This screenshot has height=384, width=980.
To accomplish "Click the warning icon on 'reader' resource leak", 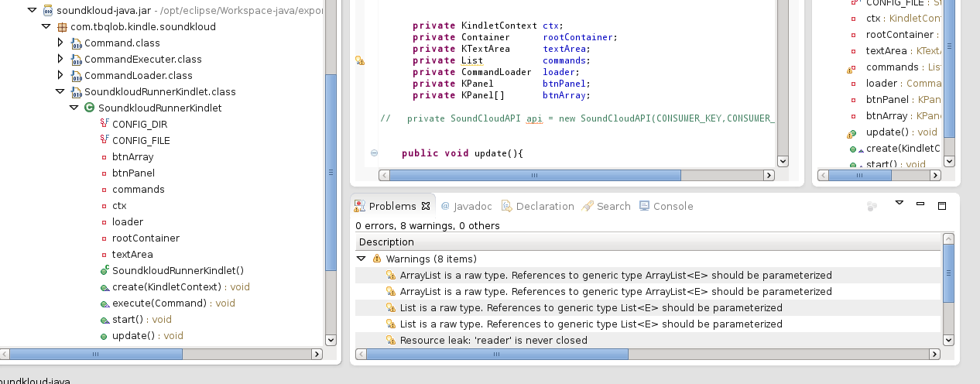I will tap(391, 341).
